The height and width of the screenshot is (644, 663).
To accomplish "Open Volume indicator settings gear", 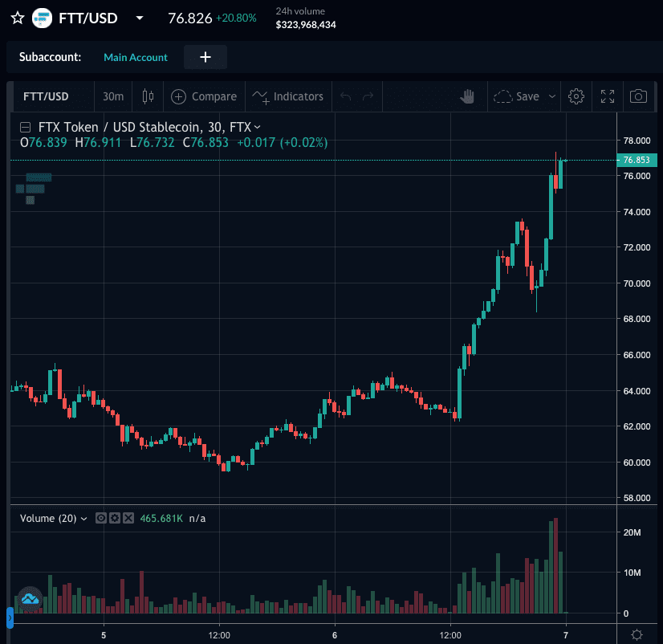I will click(115, 518).
